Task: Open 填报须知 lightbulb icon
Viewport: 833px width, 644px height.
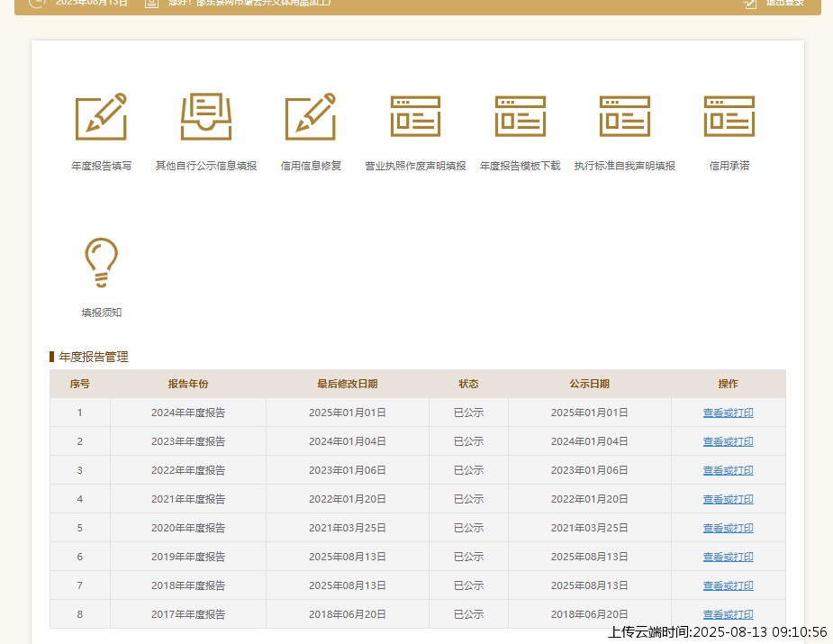Action: point(101,262)
